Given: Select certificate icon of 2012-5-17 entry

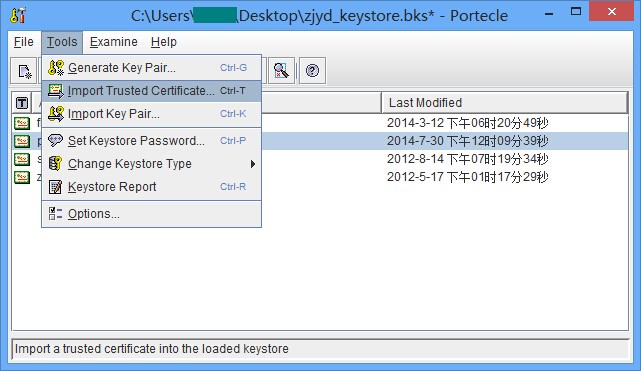Looking at the screenshot, I should pos(22,177).
